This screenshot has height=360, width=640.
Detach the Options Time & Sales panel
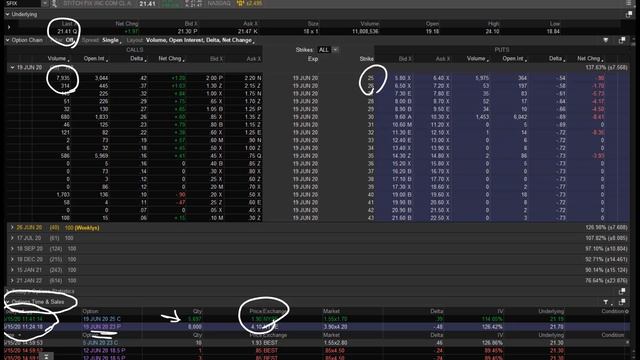pyautogui.click(x=622, y=302)
